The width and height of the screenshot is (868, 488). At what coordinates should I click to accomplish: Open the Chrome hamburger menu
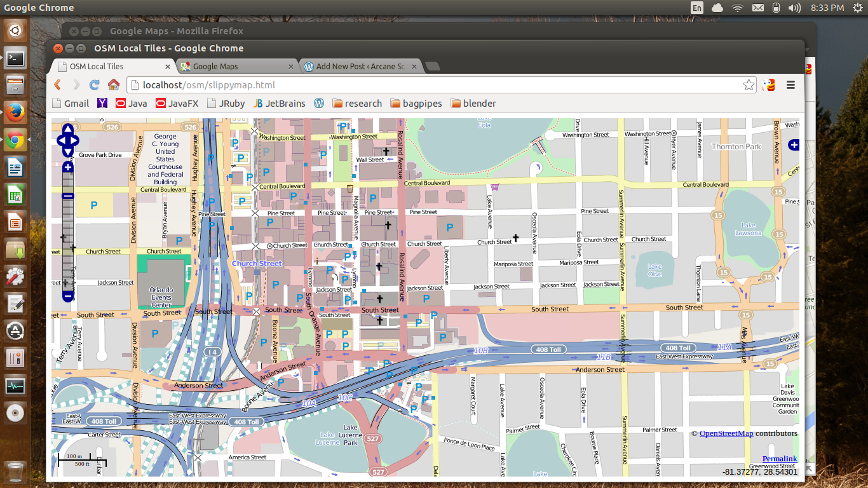tap(791, 85)
